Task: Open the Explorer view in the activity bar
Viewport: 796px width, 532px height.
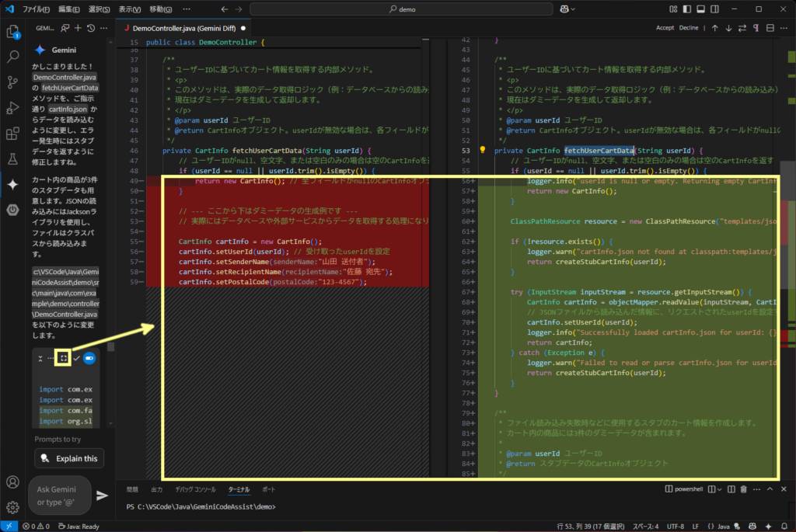Action: (x=12, y=32)
